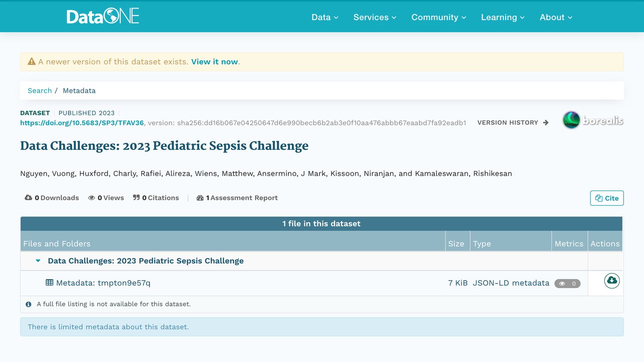Click the 'PUBLISHED 2023' label

click(87, 113)
